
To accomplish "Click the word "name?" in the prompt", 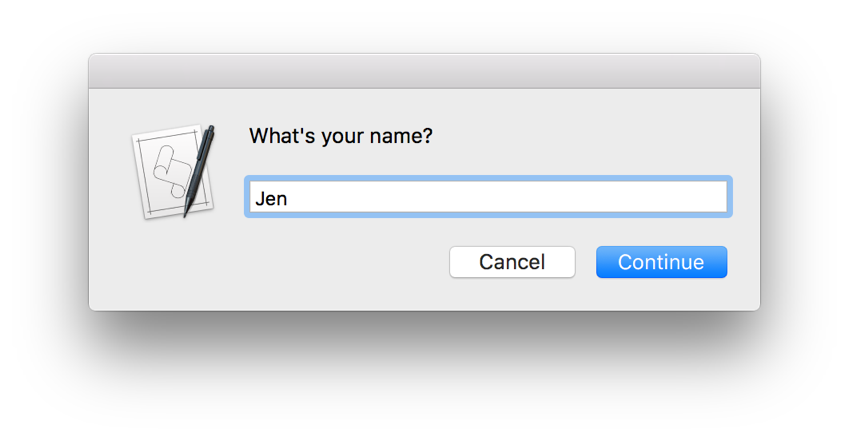I will click(401, 136).
